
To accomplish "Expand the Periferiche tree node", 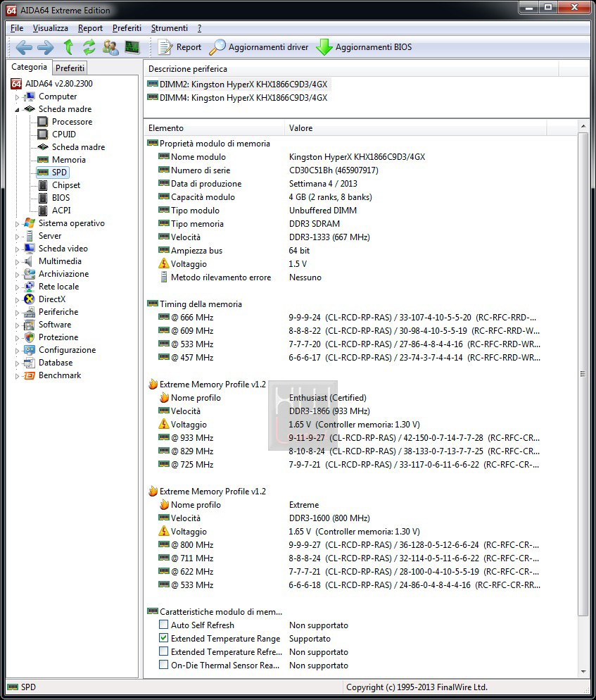I will coord(17,313).
